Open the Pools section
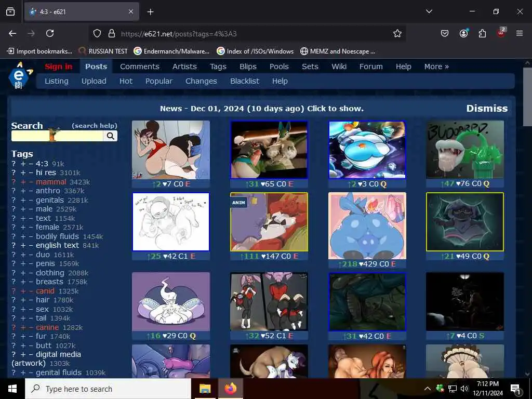This screenshot has width=532, height=399. (x=279, y=66)
